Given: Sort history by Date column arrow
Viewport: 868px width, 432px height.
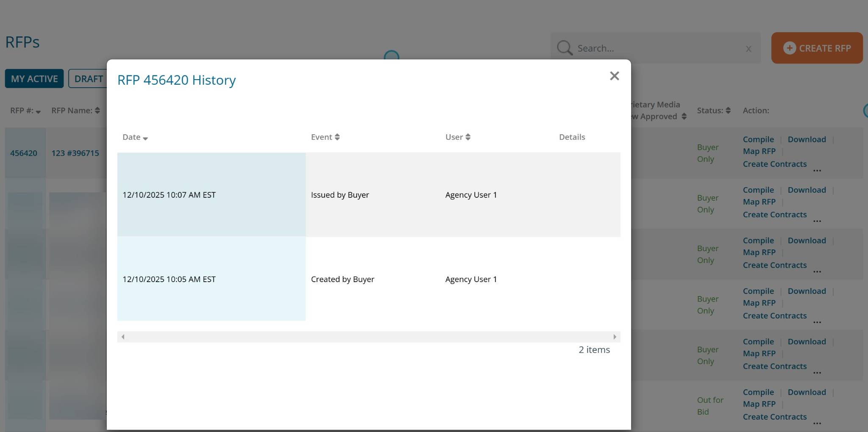Looking at the screenshot, I should (145, 138).
